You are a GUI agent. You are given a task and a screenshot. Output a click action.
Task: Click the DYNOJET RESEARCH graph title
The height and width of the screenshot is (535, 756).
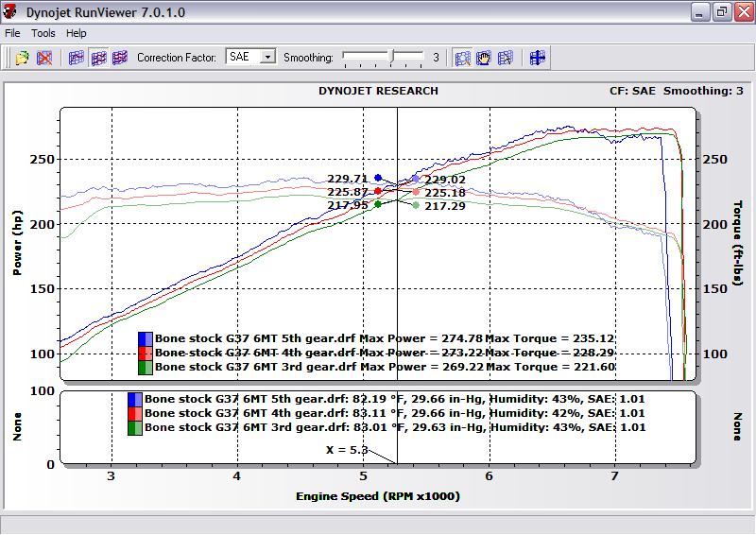(x=378, y=91)
